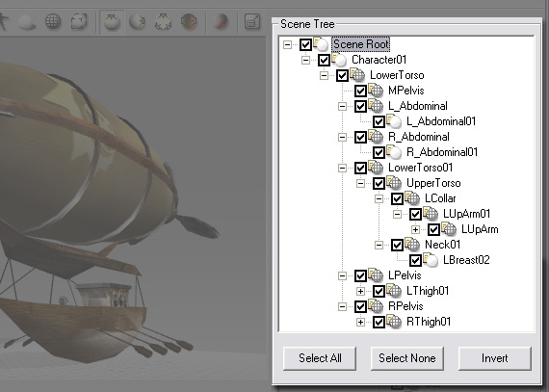The height and width of the screenshot is (392, 549).
Task: Click the wireframe sphere toolbar icon
Action: pos(53,22)
